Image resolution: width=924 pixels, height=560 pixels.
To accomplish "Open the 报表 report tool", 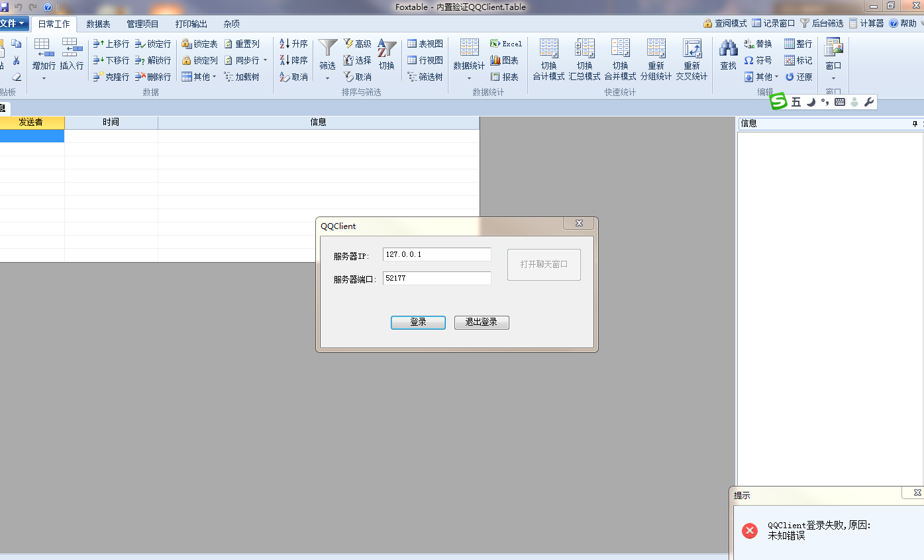I will click(504, 77).
